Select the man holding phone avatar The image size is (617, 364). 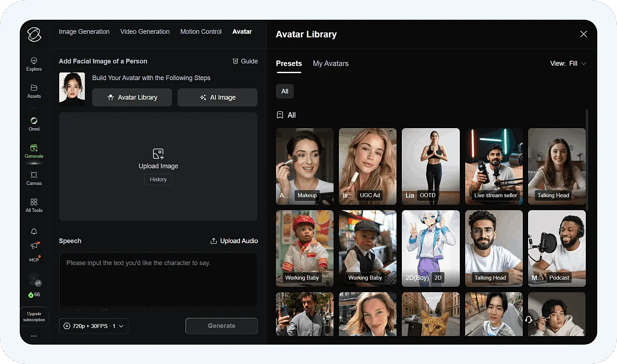click(x=305, y=314)
